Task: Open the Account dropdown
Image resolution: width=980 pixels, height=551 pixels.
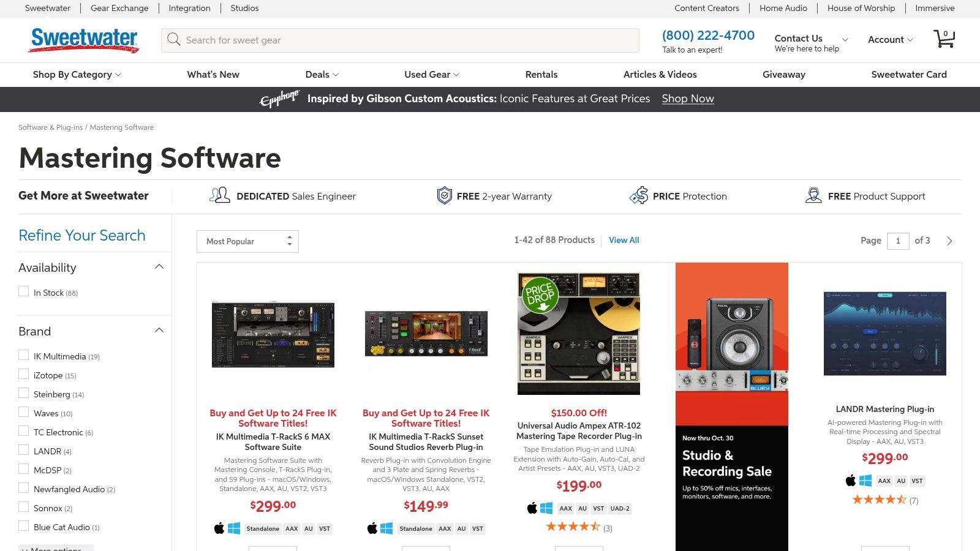Action: pyautogui.click(x=891, y=40)
